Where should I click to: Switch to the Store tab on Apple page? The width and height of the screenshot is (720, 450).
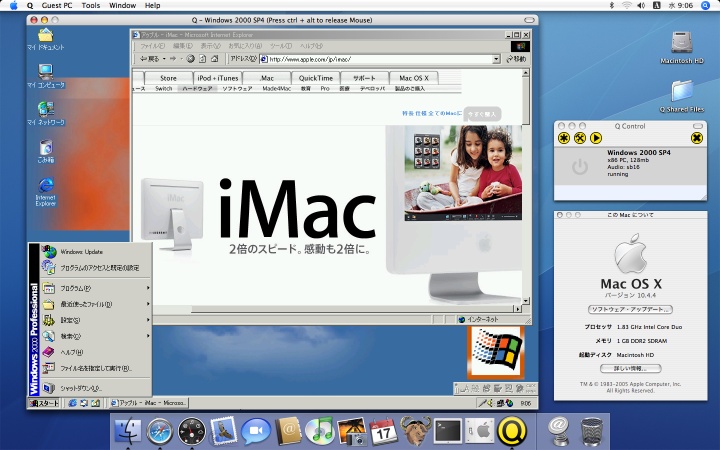(x=169, y=78)
